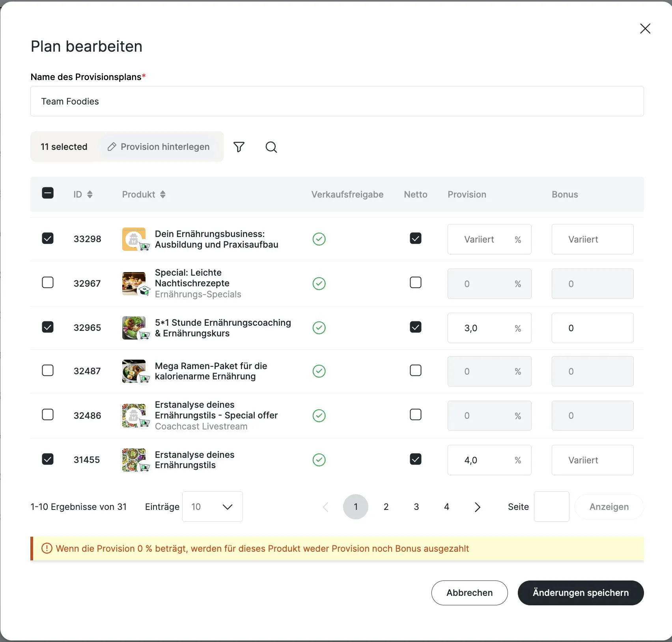This screenshot has width=672, height=642.
Task: Open the product filter funnel icon
Action: click(239, 147)
